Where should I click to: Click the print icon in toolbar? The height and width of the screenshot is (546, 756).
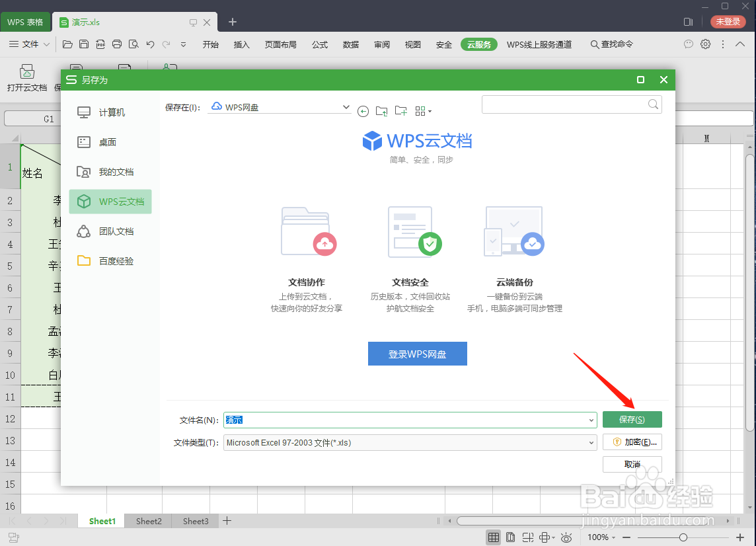pyautogui.click(x=117, y=44)
